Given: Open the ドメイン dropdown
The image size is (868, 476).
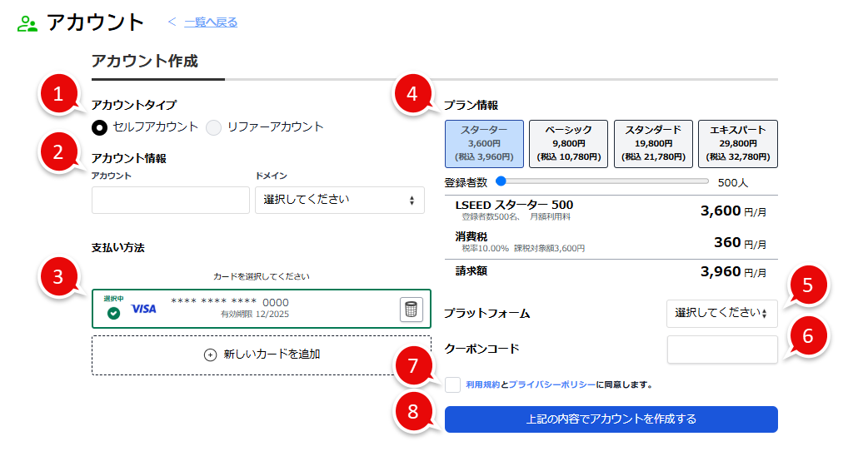Looking at the screenshot, I should pyautogui.click(x=339, y=200).
